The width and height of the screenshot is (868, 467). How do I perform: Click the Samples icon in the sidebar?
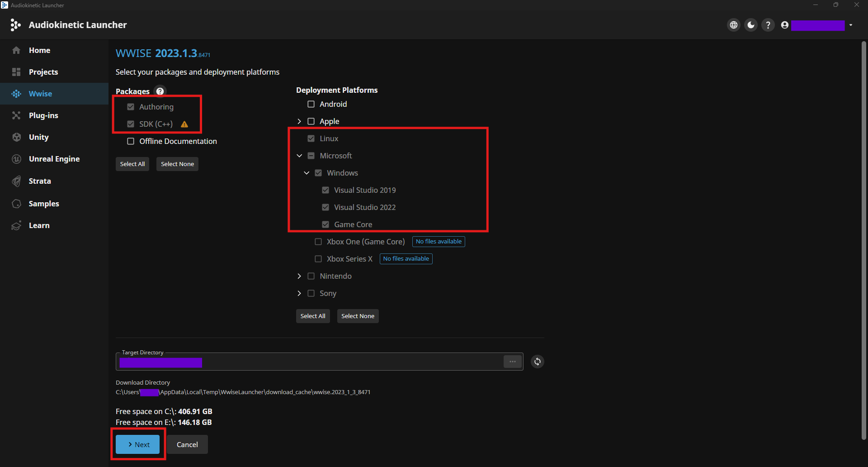[16, 204]
